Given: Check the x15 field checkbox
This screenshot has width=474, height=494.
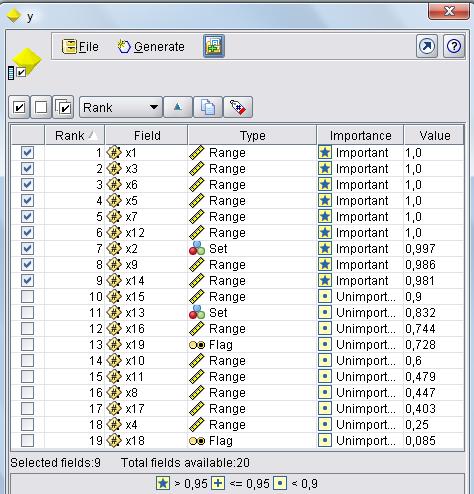Looking at the screenshot, I should (x=27, y=297).
